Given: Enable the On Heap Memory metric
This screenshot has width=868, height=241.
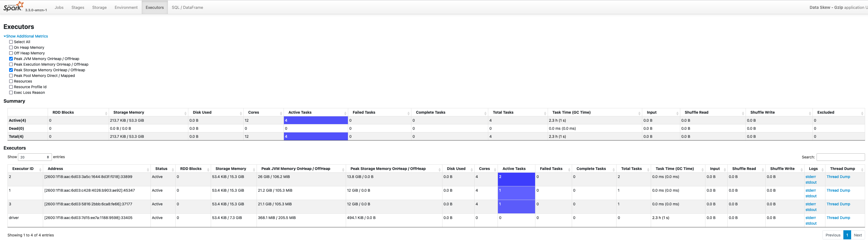Looking at the screenshot, I should tap(11, 47).
